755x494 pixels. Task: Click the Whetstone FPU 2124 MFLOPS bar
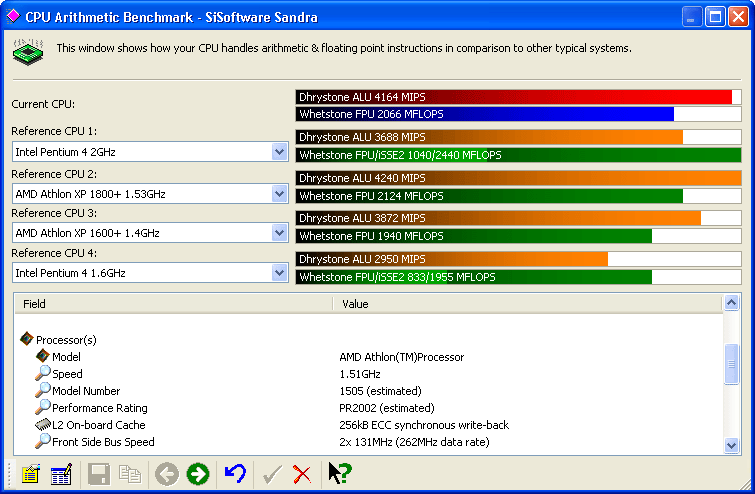click(x=519, y=196)
